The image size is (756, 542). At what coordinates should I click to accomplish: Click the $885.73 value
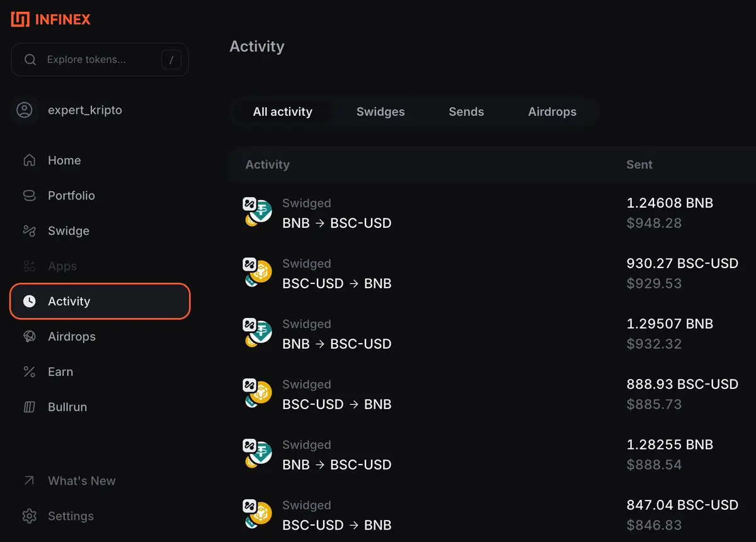click(654, 405)
